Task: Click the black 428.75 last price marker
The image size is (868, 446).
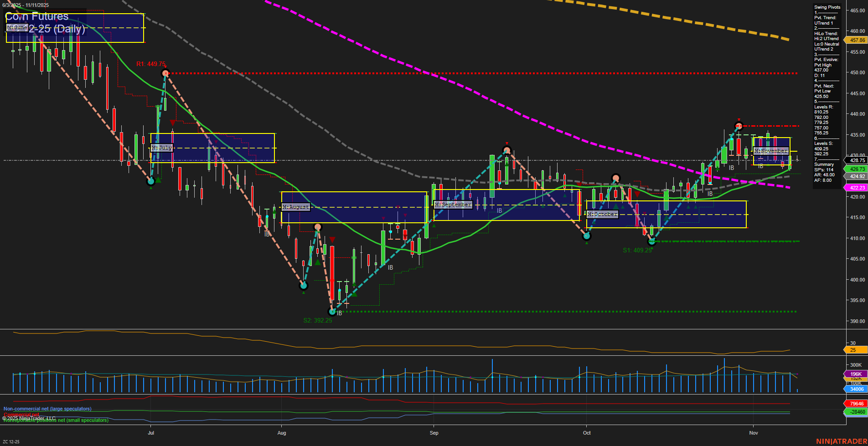Action: 857,161
